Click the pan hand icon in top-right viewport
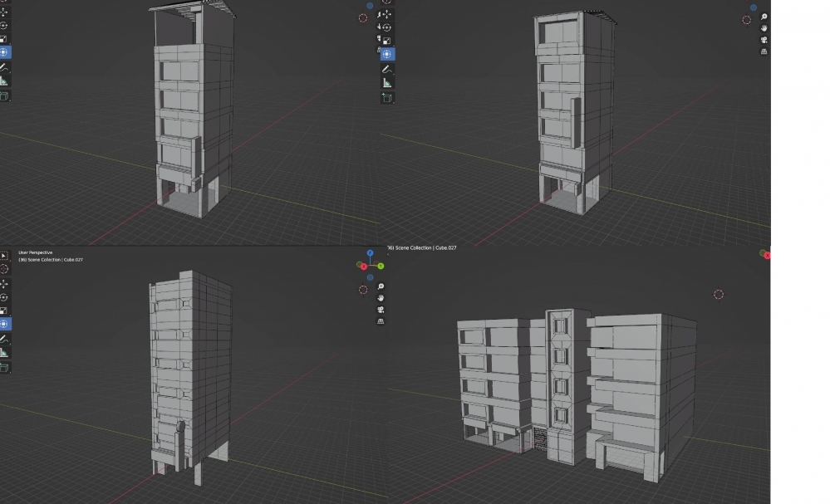Screen dimensions: 830x504 [x=764, y=28]
